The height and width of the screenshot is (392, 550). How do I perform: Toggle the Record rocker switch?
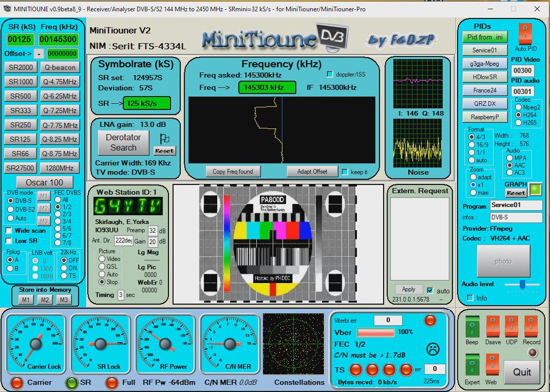(x=531, y=326)
